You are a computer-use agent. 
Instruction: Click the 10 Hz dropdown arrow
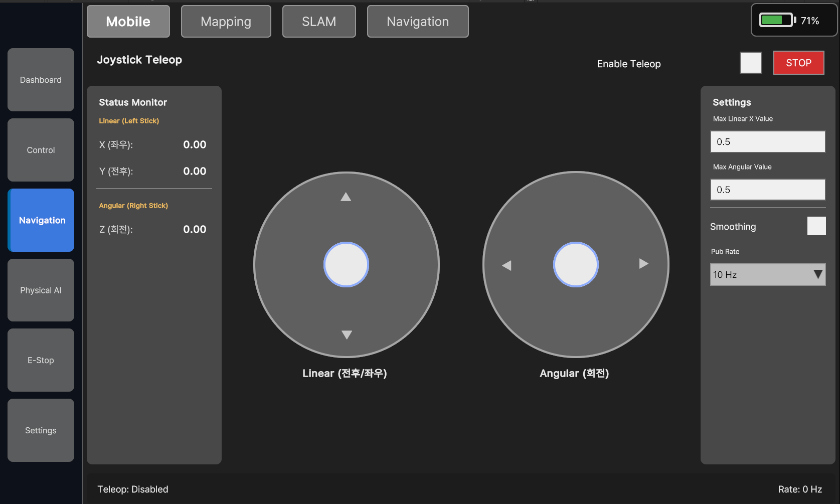pos(817,274)
